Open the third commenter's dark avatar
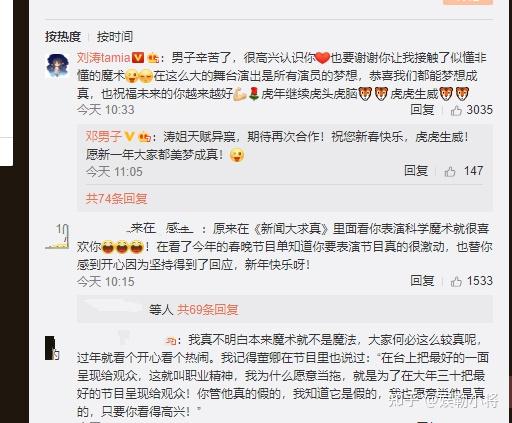The width and height of the screenshot is (512, 423). (x=52, y=348)
